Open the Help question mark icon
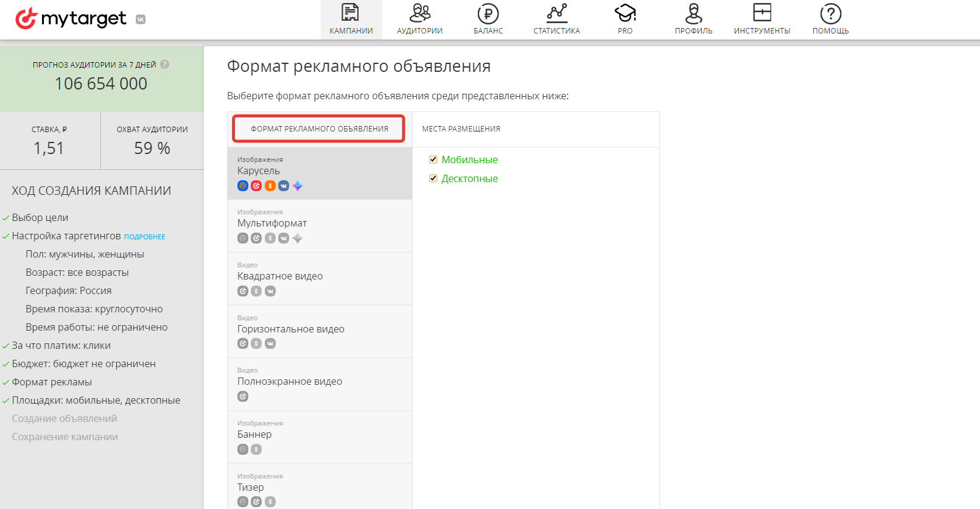The image size is (980, 509). [830, 13]
